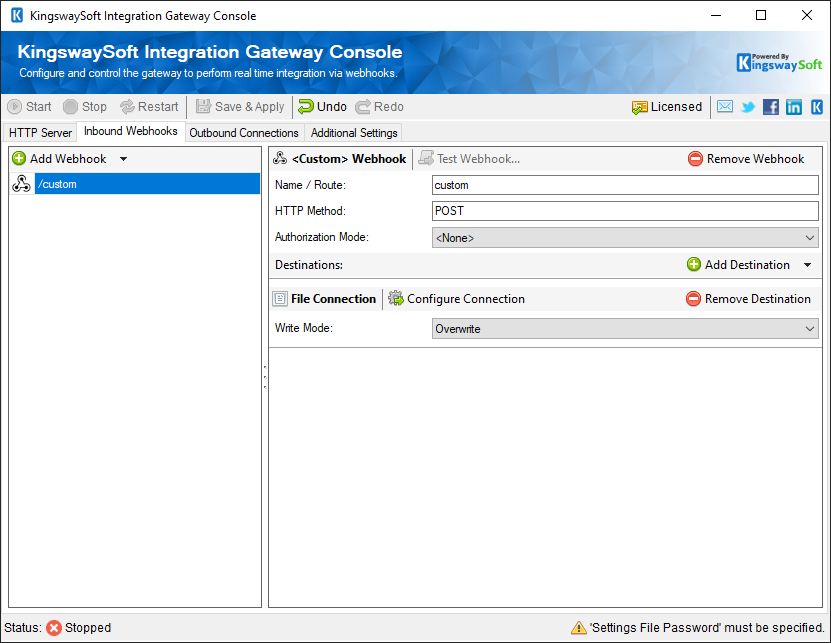831x643 pixels.
Task: Open the Twitter bird icon
Action: tap(748, 107)
